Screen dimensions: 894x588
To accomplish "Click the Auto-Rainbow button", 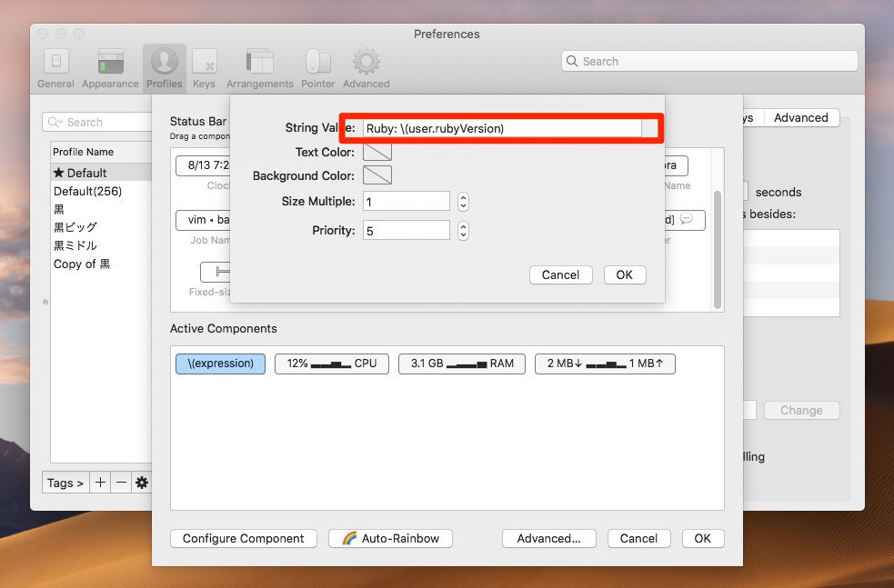I will pos(390,538).
